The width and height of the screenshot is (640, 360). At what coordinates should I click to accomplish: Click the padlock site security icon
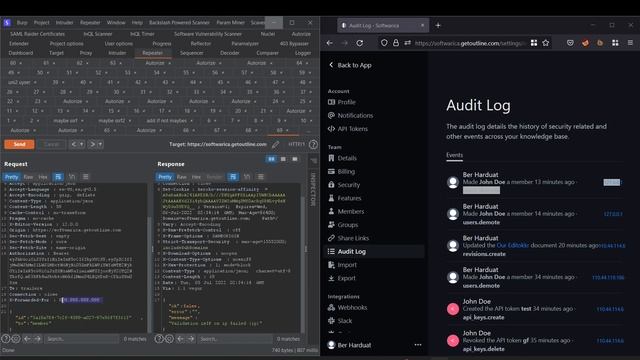[396, 43]
